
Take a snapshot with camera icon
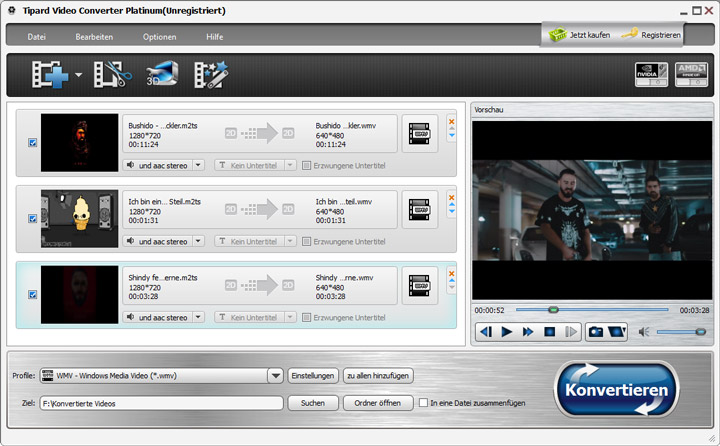(596, 332)
